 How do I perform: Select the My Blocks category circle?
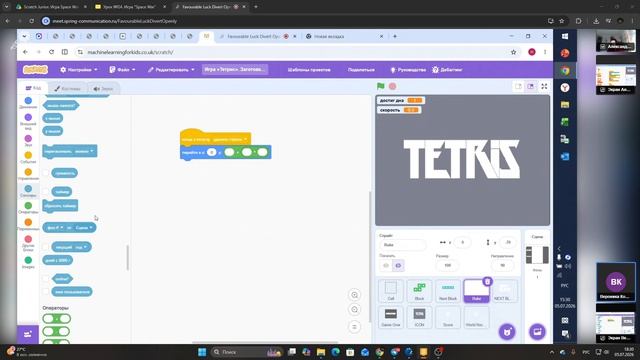click(28, 239)
